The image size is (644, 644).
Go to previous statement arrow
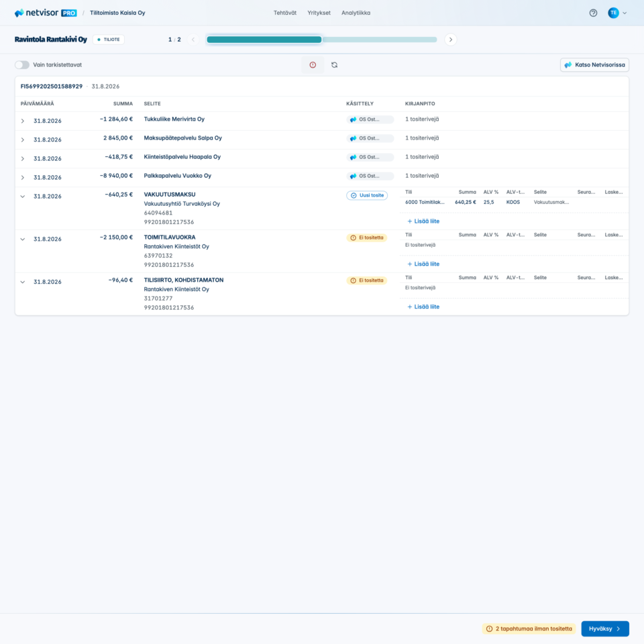(193, 40)
